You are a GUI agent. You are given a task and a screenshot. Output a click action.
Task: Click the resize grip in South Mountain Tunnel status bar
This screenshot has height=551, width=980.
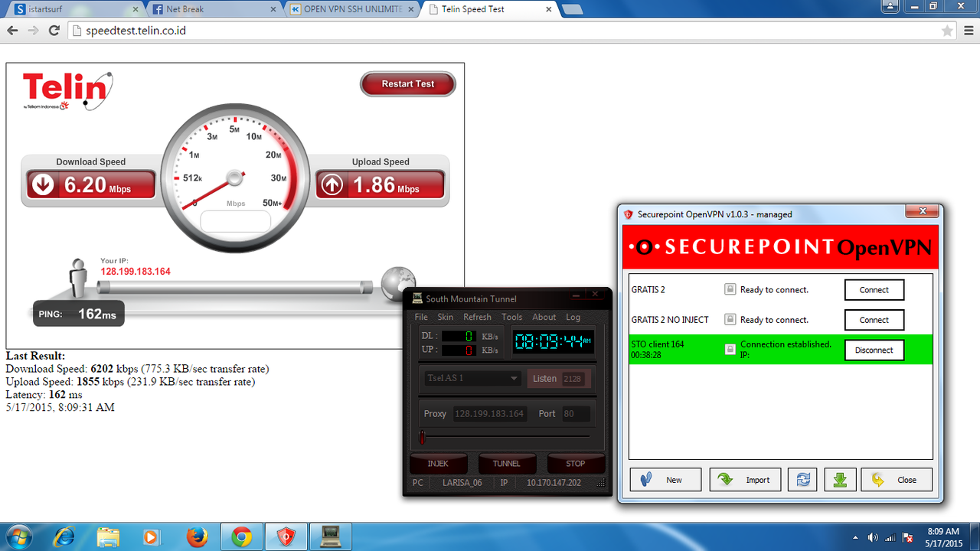600,483
